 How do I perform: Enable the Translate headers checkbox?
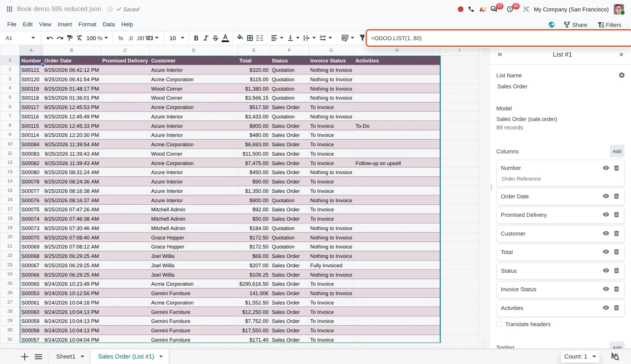499,324
